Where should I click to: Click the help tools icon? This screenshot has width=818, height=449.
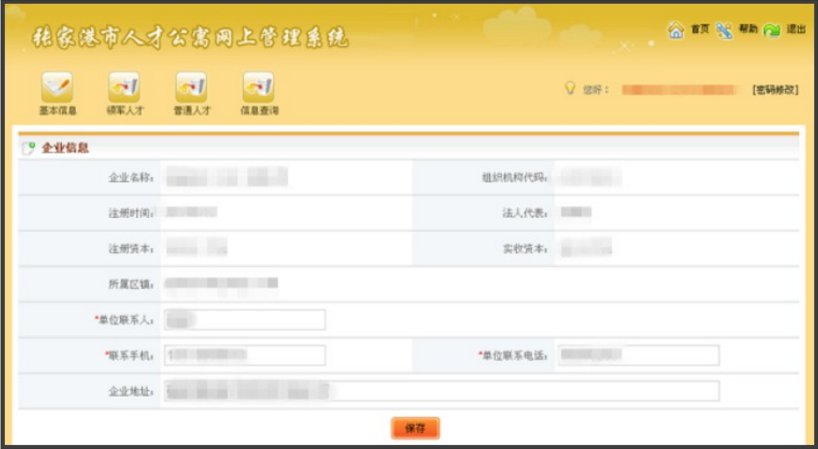(725, 30)
